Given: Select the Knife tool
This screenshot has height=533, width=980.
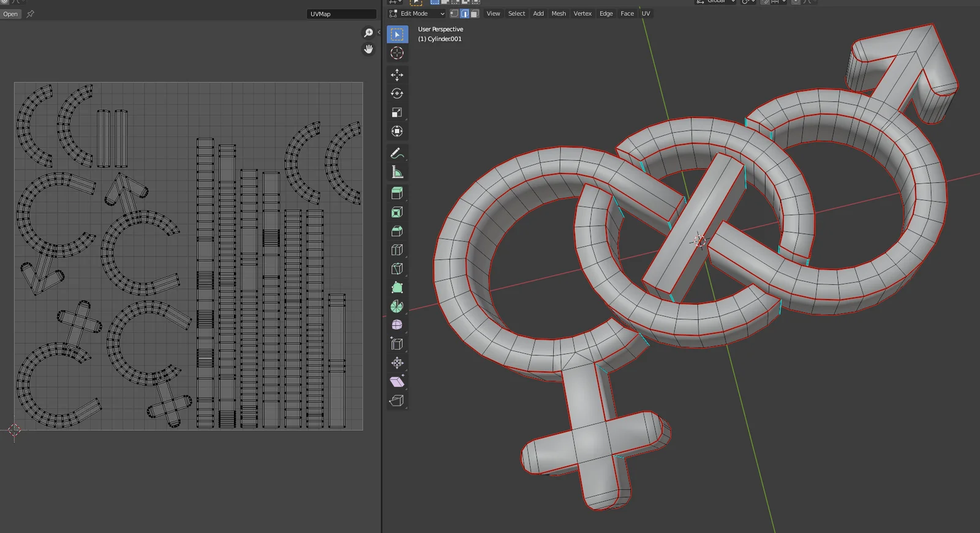Looking at the screenshot, I should tap(397, 269).
